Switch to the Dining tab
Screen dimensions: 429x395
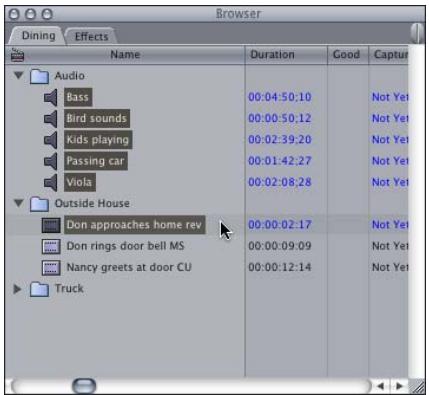pyautogui.click(x=38, y=35)
